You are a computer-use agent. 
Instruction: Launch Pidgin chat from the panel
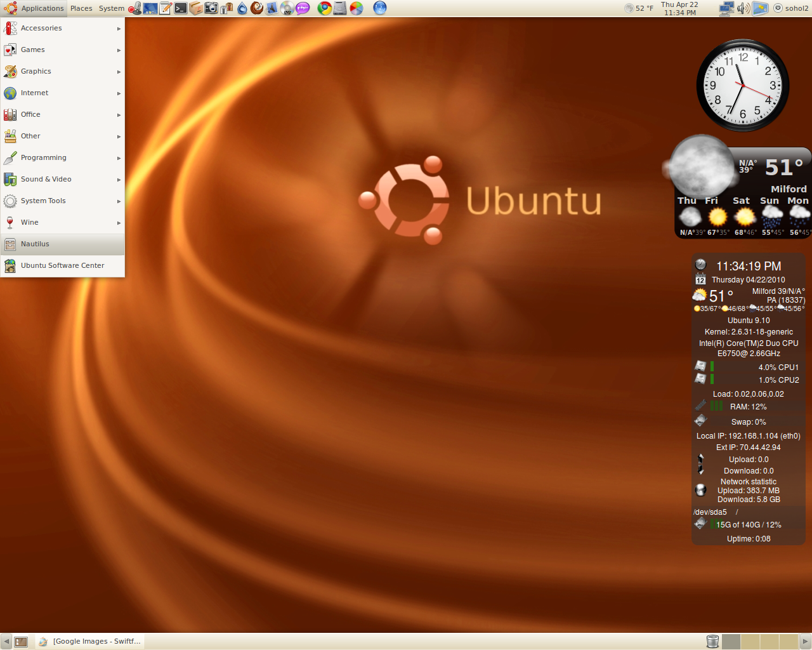[303, 8]
